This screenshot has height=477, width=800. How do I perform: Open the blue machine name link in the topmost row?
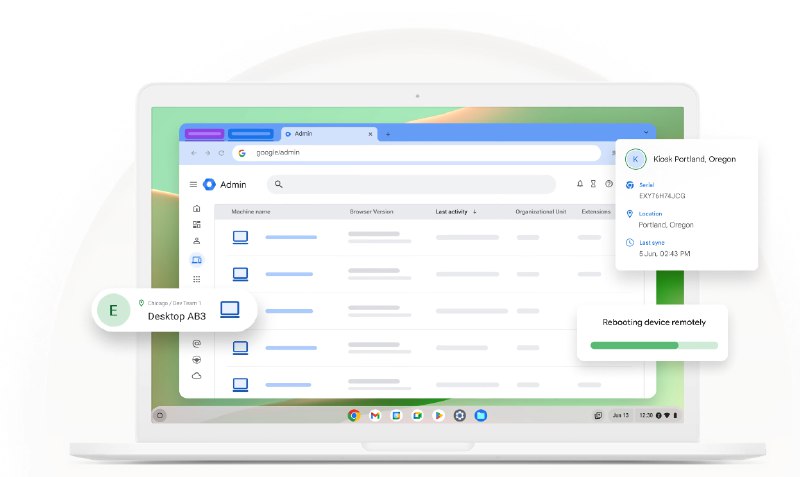click(x=291, y=237)
